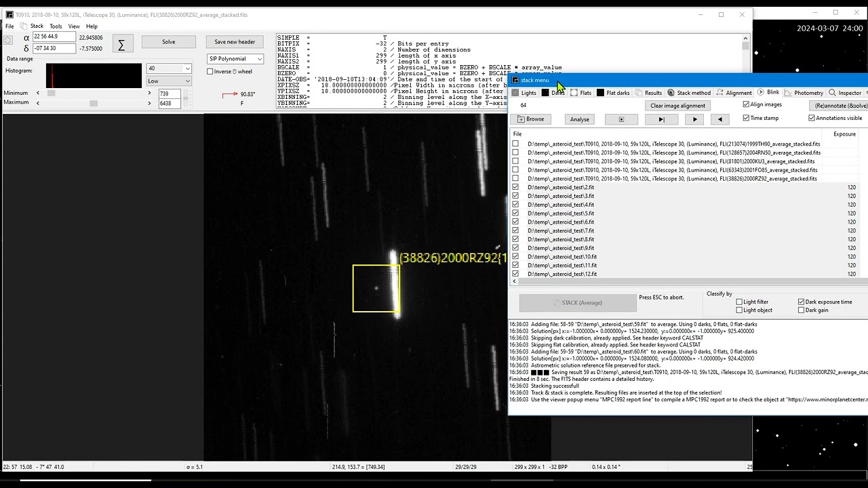Click the black Flat darks tab icon
868x488 pixels.
tap(600, 93)
